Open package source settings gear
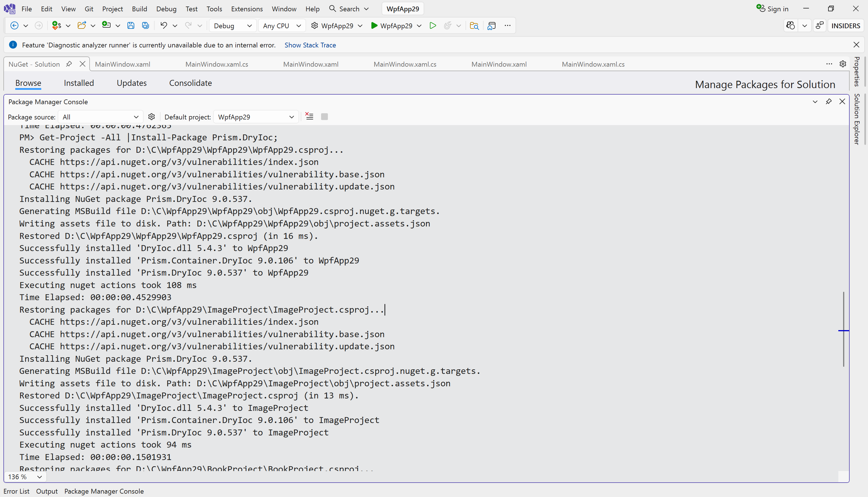Viewport: 868px width, 497px height. 151,117
